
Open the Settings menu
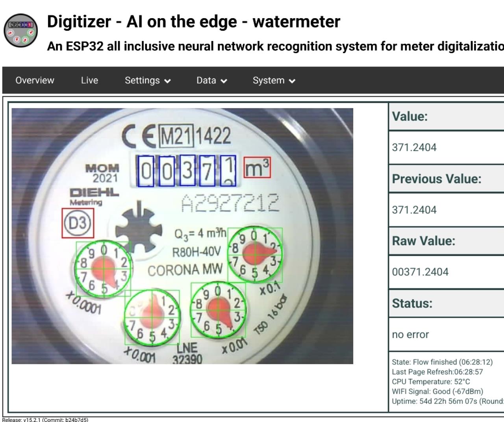click(x=148, y=80)
